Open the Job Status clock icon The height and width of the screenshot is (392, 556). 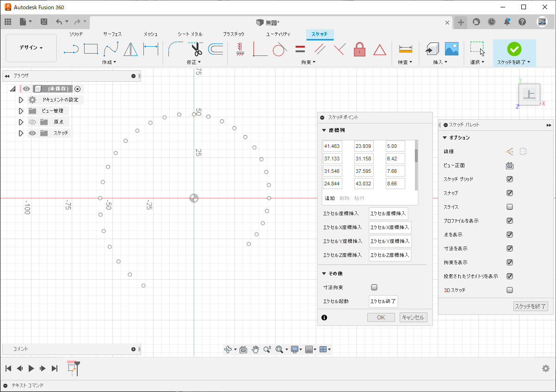tap(491, 22)
